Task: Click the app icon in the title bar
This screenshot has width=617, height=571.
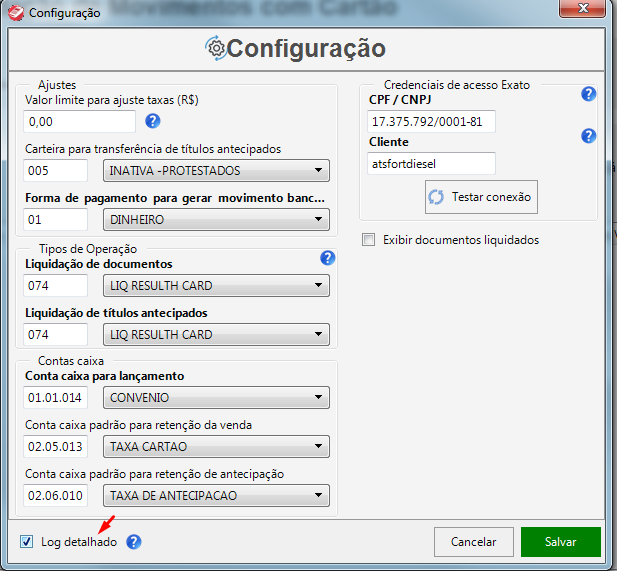Action: (16, 13)
